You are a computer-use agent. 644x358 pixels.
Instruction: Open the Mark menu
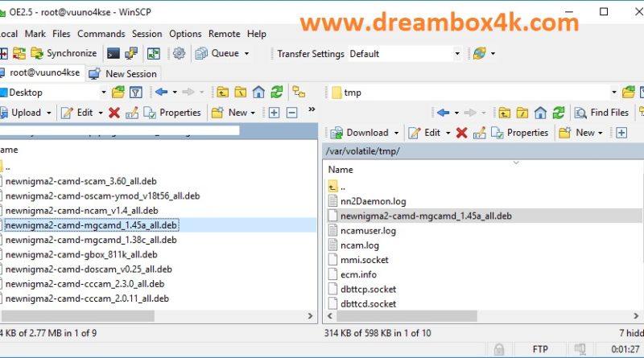(35, 34)
